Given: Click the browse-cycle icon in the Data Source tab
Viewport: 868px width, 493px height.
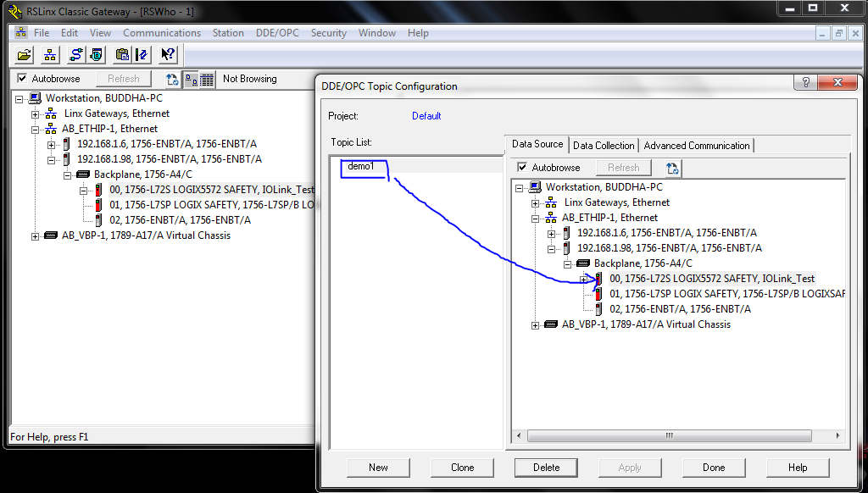Looking at the screenshot, I should (x=672, y=168).
